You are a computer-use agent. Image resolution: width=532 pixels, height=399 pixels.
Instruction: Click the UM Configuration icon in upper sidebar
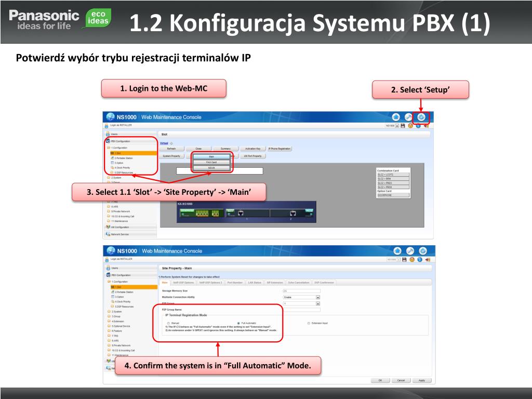[108, 227]
